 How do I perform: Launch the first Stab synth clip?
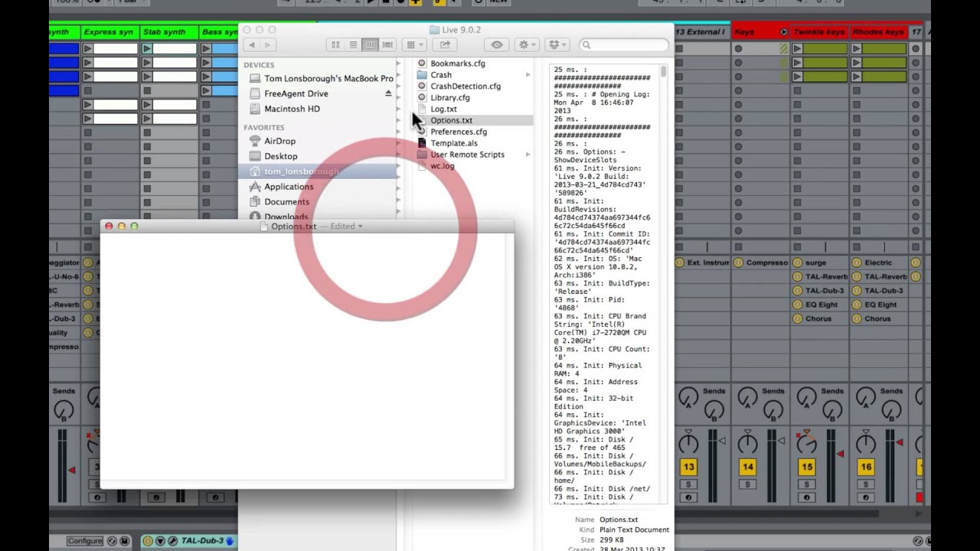(146, 49)
